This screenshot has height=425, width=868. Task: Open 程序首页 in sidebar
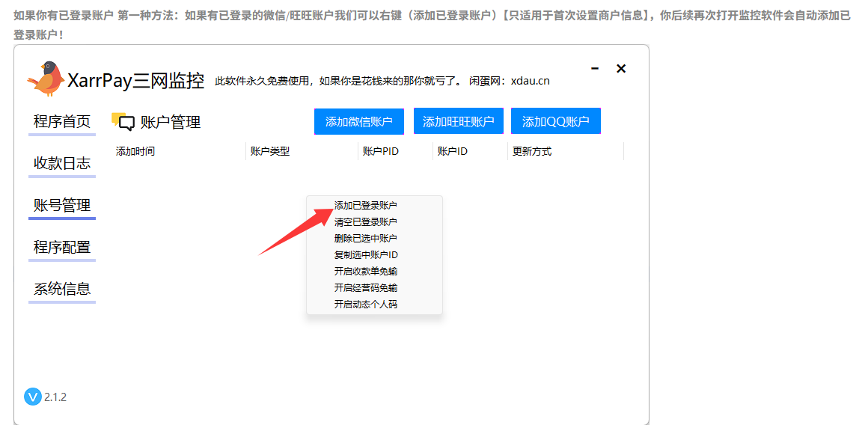click(62, 122)
